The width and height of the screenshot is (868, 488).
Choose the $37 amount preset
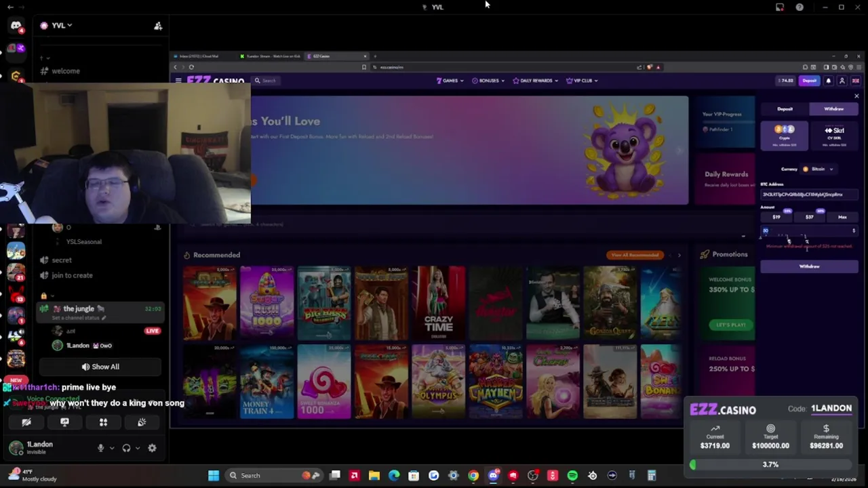point(809,217)
